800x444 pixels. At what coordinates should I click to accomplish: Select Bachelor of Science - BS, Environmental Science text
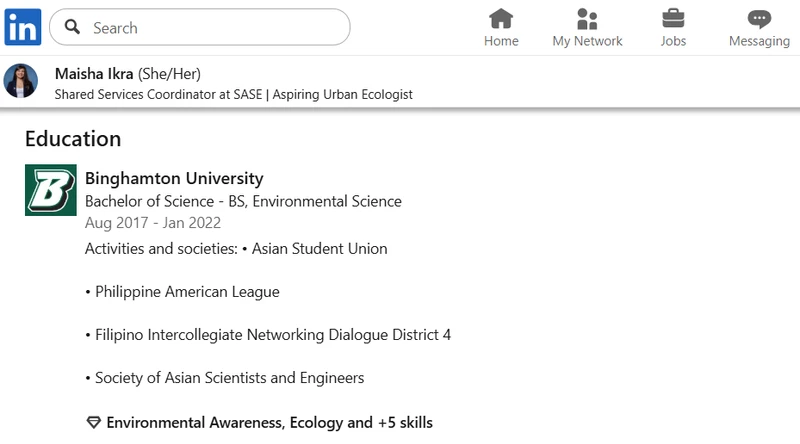243,201
